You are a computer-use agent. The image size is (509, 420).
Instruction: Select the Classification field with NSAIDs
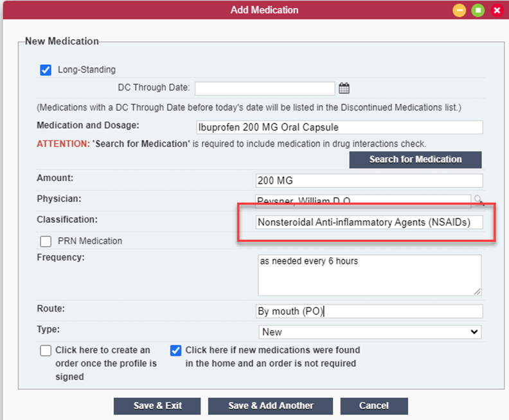click(x=369, y=222)
